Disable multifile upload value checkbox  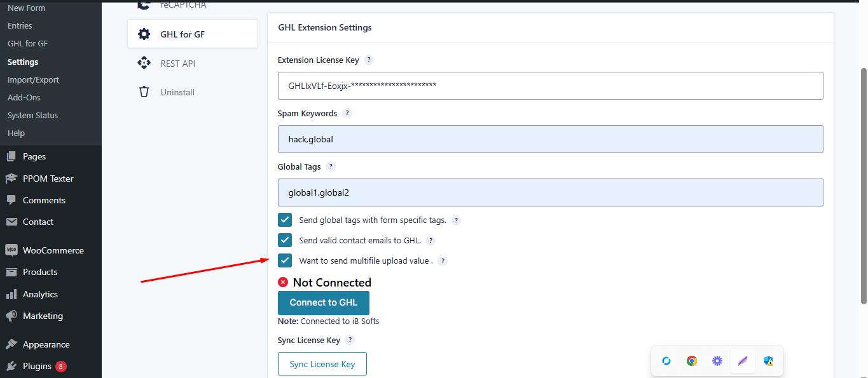tap(285, 261)
